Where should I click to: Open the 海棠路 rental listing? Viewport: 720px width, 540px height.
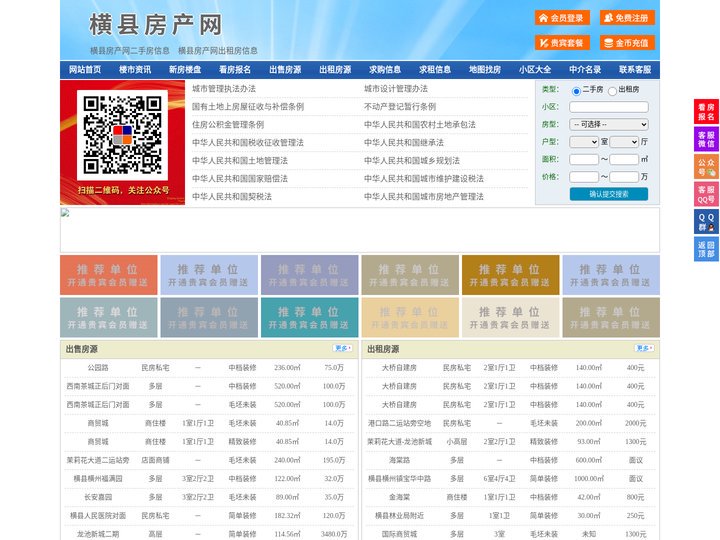tap(399, 460)
